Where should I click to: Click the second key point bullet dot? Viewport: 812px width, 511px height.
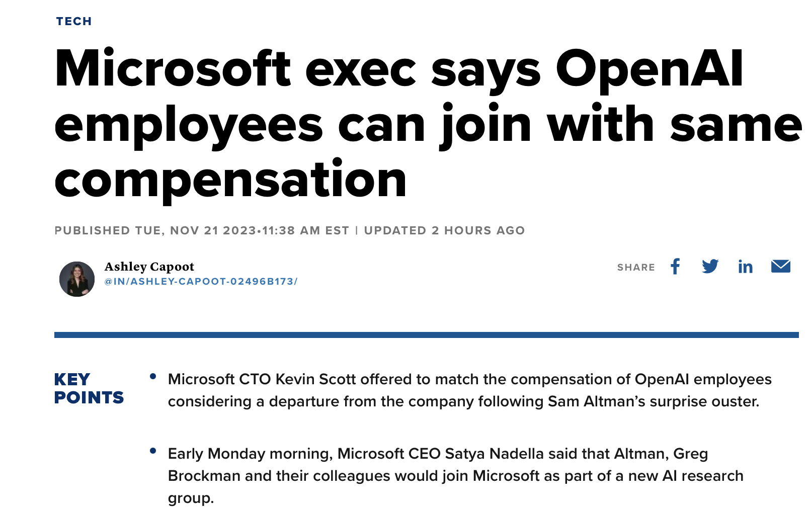[x=153, y=451]
